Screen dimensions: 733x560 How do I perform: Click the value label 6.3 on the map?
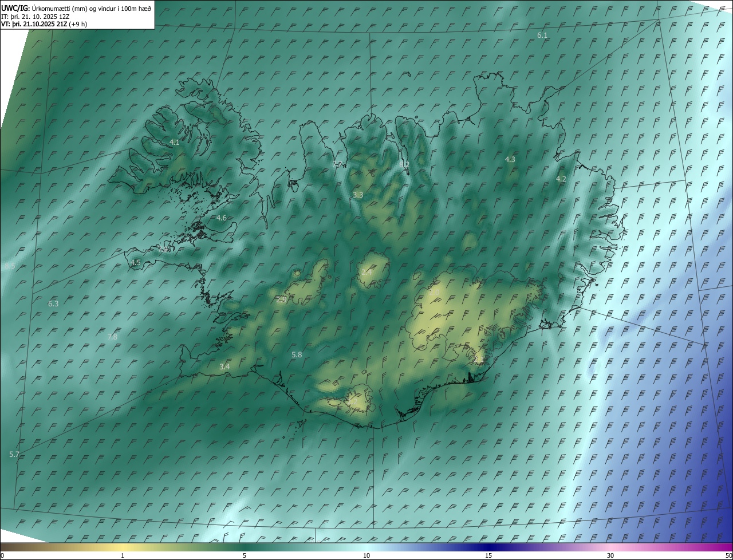tap(53, 304)
